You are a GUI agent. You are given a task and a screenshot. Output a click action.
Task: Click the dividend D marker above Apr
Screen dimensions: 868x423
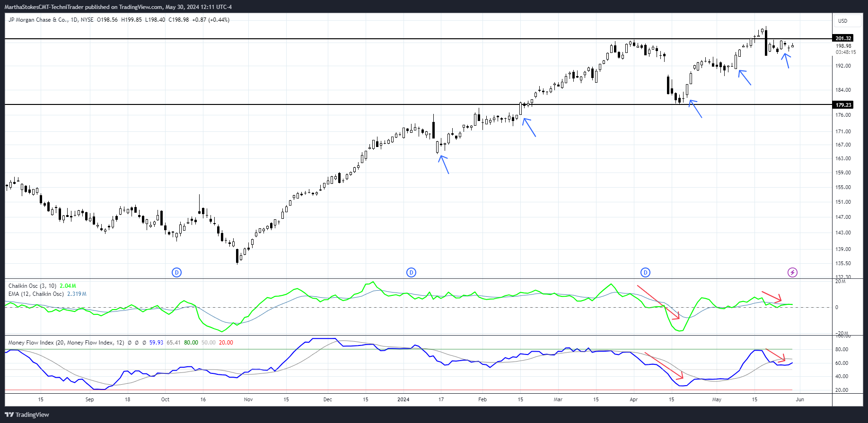pos(645,272)
